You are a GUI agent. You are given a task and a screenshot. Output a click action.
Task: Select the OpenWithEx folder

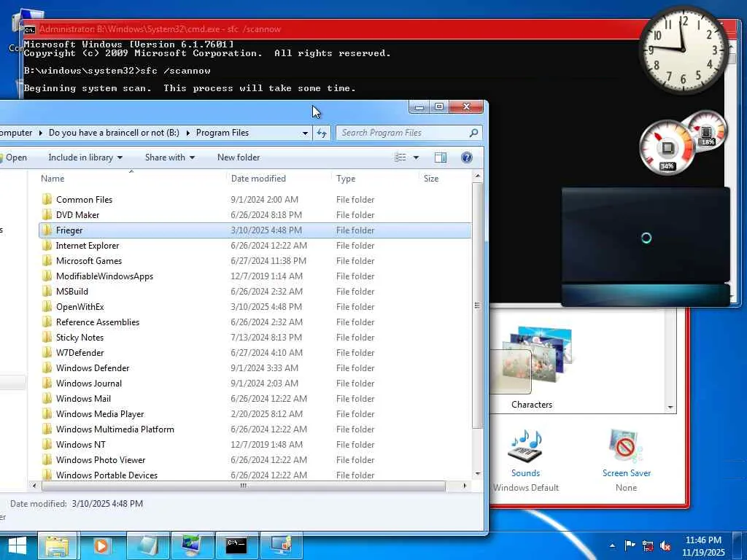coord(255,307)
